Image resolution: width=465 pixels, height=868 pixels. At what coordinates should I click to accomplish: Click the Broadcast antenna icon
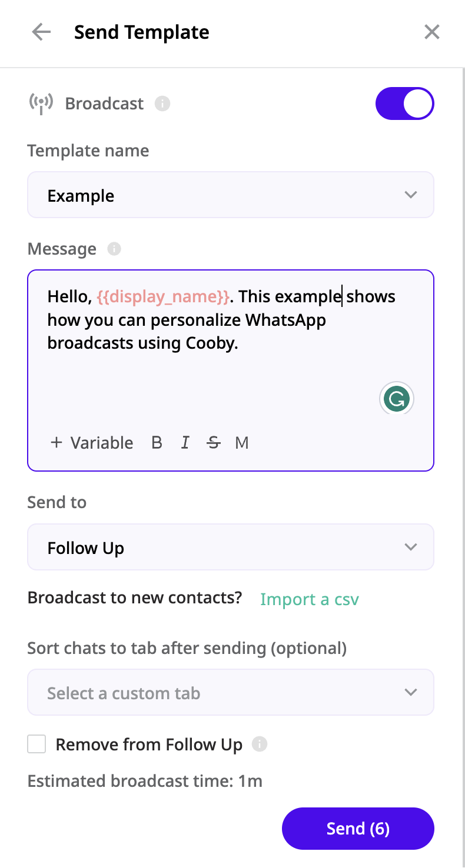[x=41, y=103]
